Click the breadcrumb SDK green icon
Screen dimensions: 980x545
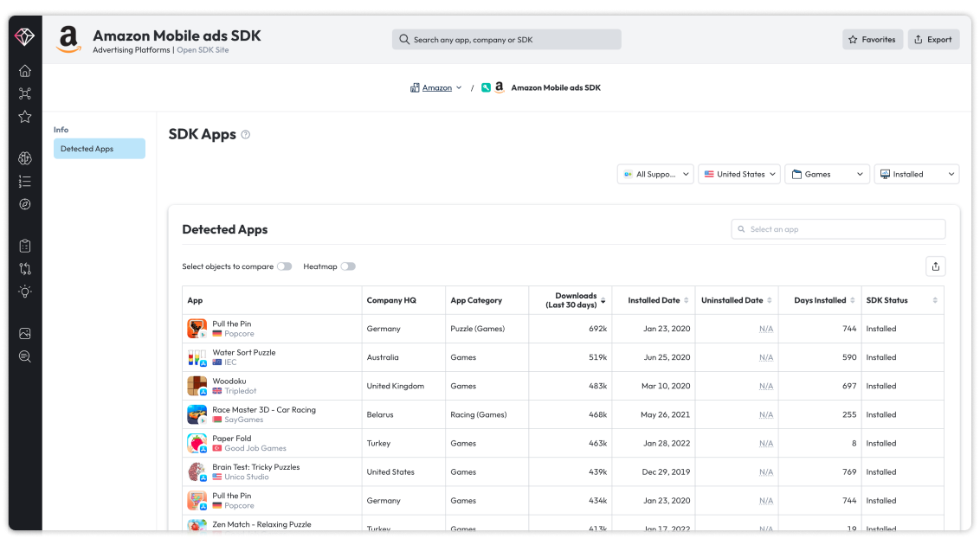(486, 88)
